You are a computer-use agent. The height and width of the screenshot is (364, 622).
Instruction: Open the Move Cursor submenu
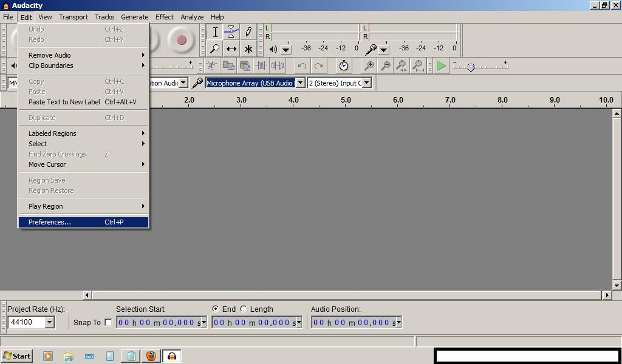(83, 164)
